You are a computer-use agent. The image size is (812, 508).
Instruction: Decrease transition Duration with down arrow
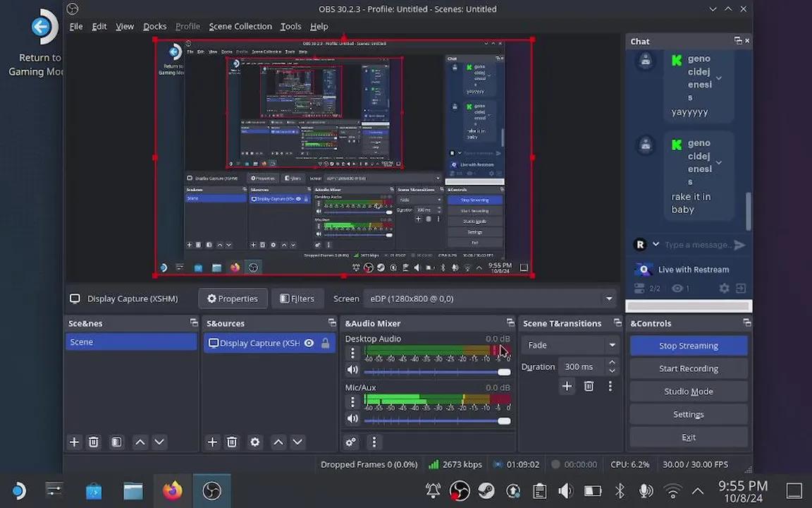click(x=612, y=370)
